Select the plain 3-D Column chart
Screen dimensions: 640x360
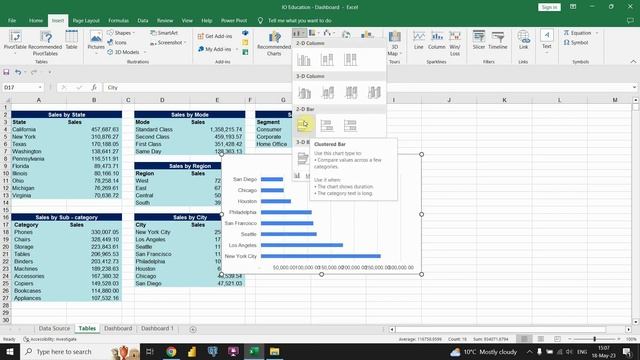[374, 93]
